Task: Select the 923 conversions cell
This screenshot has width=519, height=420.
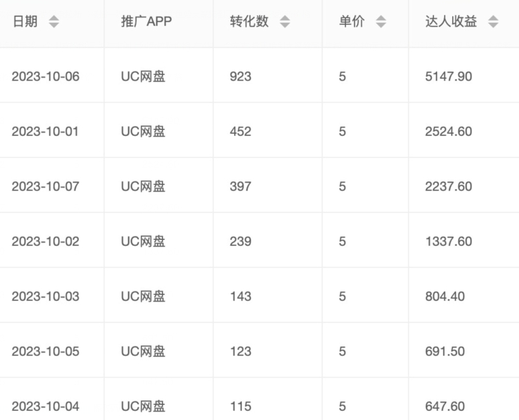Action: [241, 76]
